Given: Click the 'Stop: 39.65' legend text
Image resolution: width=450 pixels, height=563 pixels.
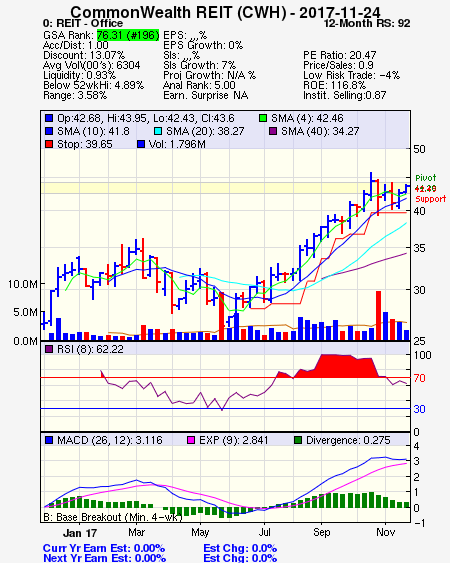Looking at the screenshot, I should 85,144.
